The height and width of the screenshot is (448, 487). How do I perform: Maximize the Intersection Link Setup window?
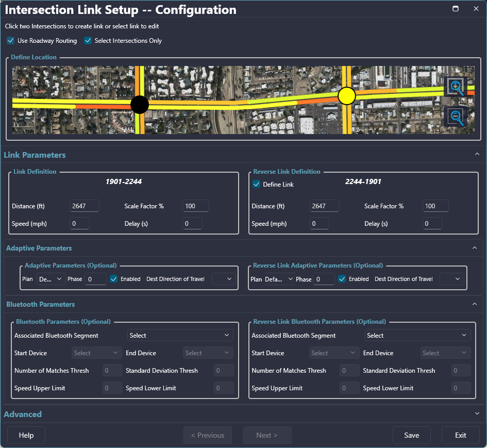click(456, 9)
